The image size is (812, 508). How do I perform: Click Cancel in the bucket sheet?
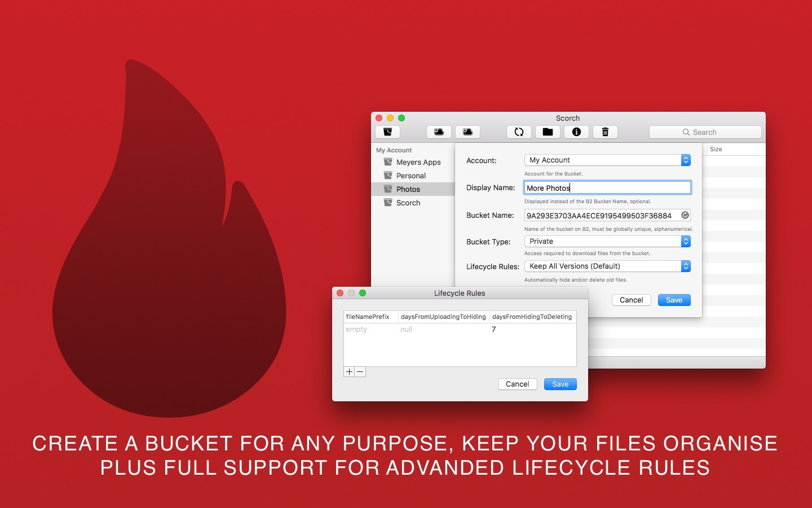[x=632, y=300]
